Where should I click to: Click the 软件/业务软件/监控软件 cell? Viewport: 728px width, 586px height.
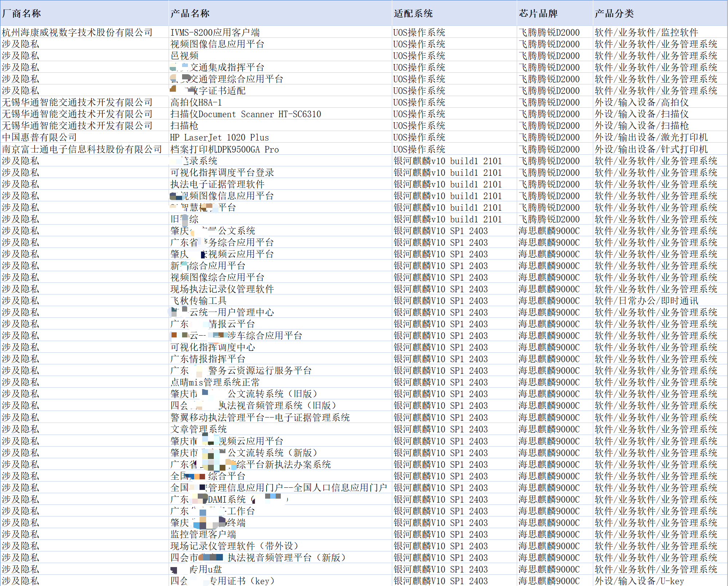click(646, 32)
